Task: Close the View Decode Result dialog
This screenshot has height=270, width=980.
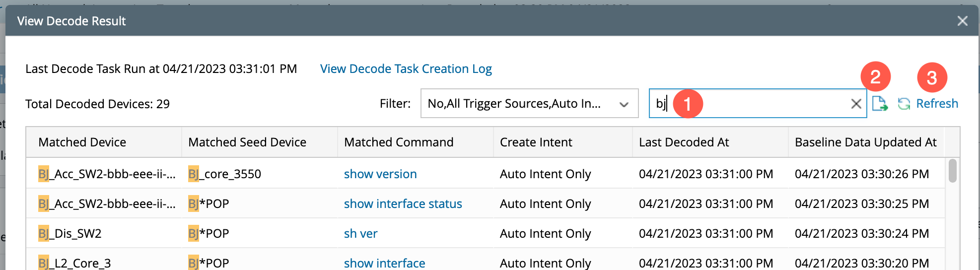Action: [x=962, y=21]
